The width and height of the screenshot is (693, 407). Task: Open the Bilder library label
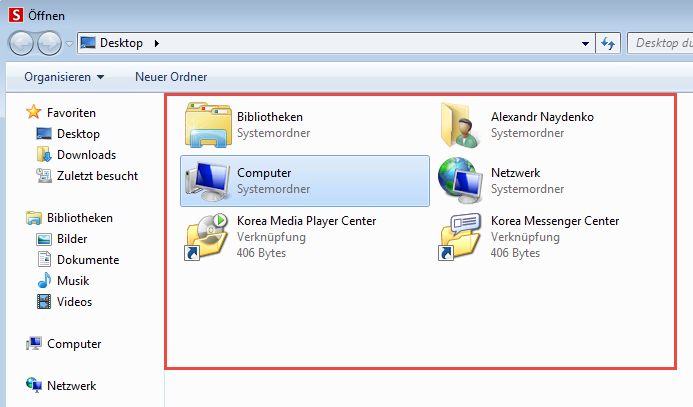point(72,239)
